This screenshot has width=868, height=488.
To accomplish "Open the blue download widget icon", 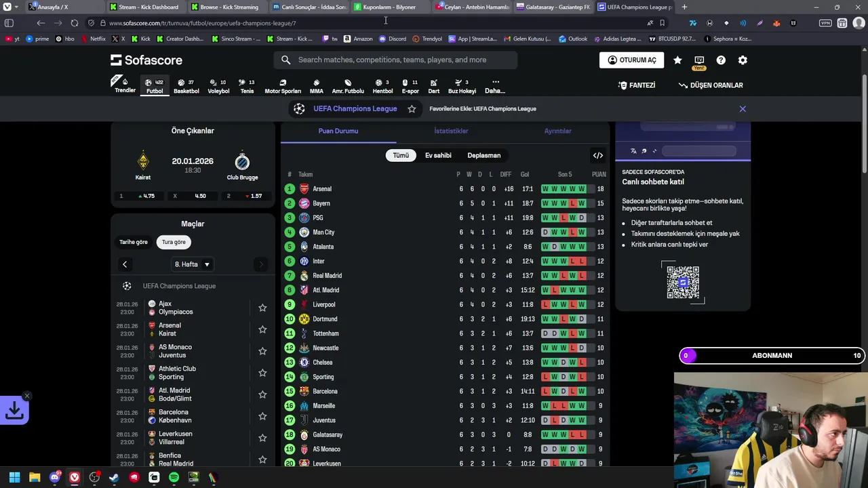I will [x=14, y=410].
